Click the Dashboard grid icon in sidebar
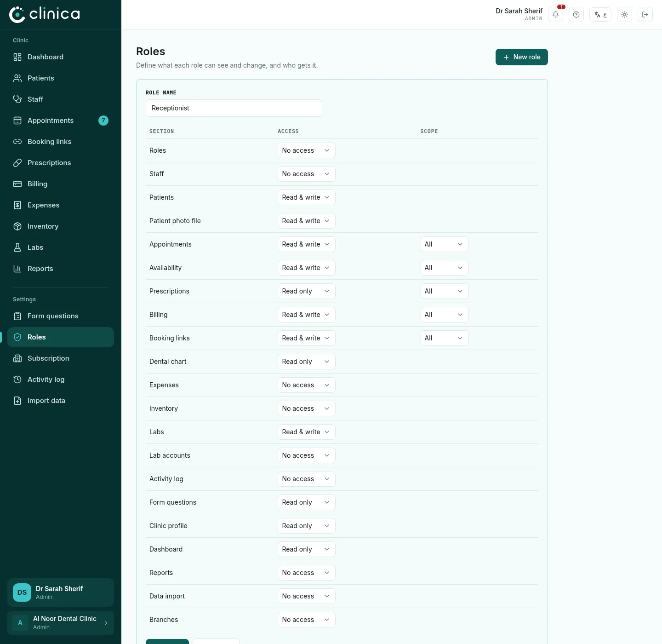 (x=17, y=57)
